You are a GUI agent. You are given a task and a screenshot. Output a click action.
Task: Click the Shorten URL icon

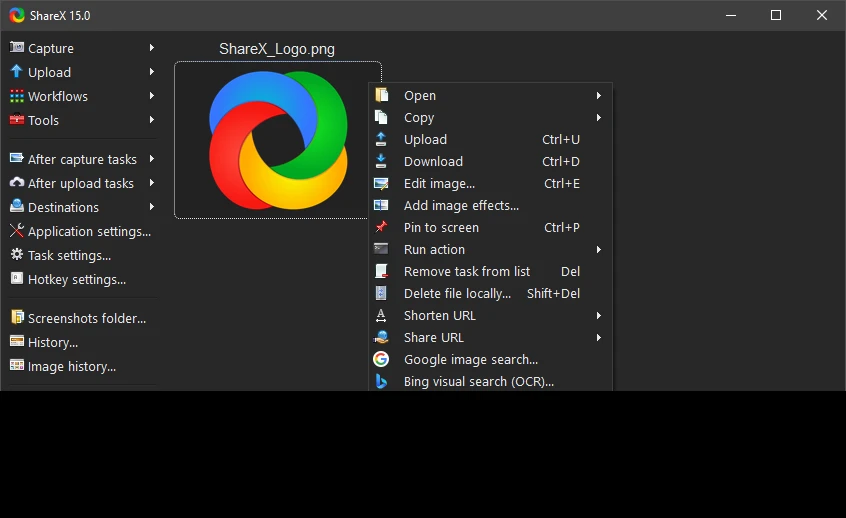pos(381,315)
